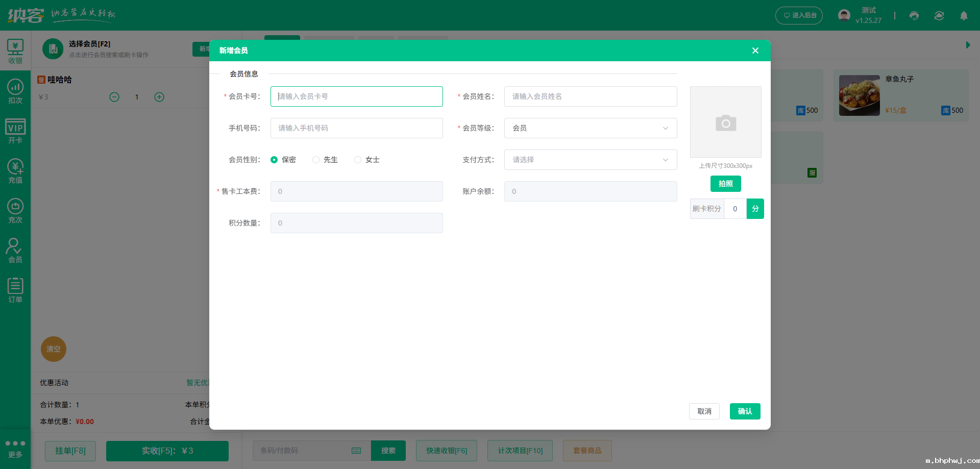Click the 优惠活动 row label

54,383
